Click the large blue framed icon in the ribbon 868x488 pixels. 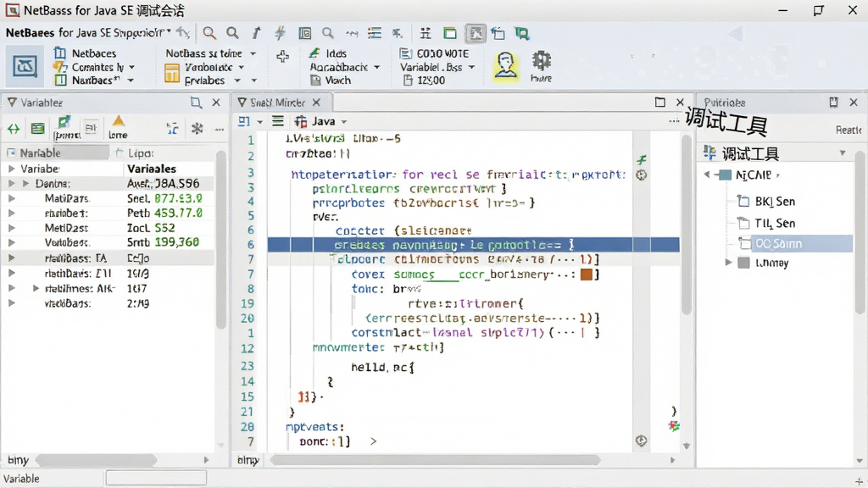25,67
